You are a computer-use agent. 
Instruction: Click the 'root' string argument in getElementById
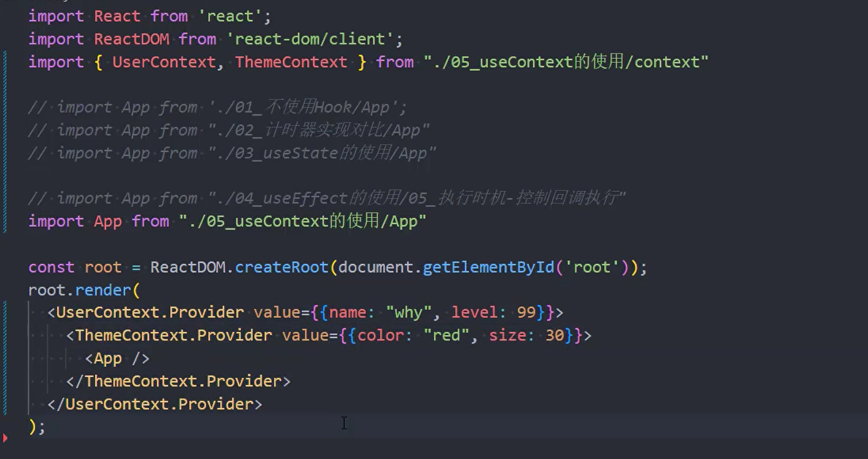[592, 267]
